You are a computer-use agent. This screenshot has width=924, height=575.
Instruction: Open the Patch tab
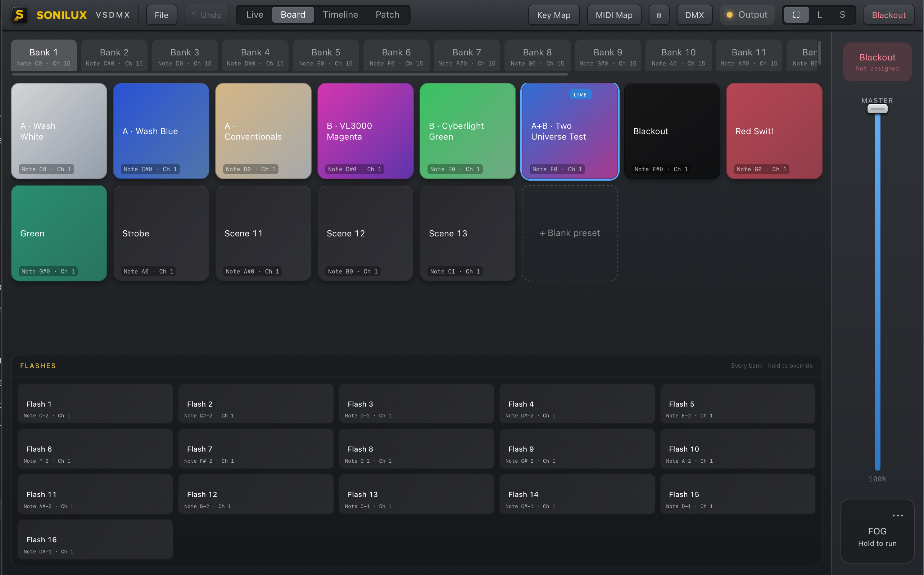pyautogui.click(x=388, y=15)
